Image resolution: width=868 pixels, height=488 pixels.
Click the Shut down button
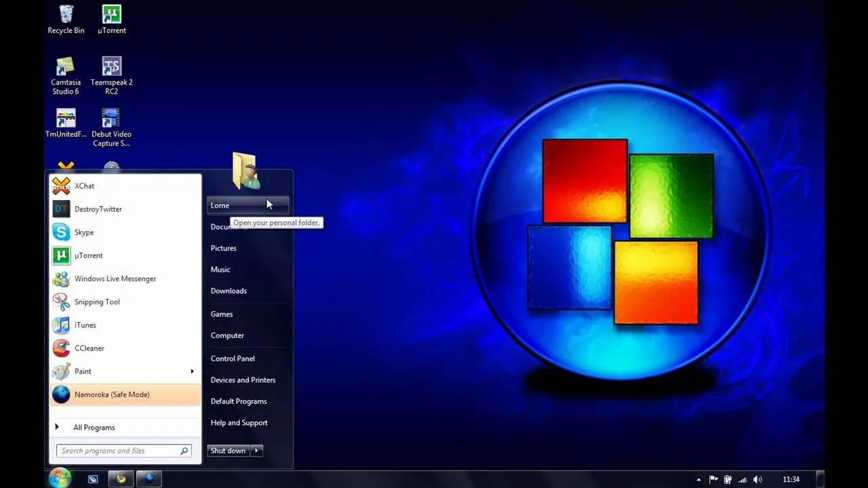click(229, 451)
